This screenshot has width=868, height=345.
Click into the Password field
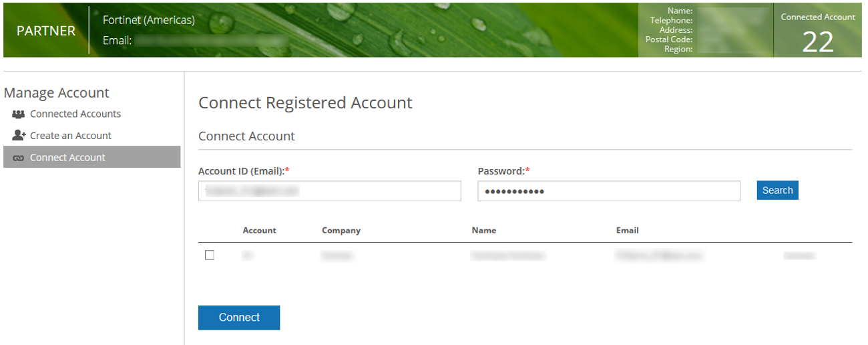pyautogui.click(x=608, y=191)
